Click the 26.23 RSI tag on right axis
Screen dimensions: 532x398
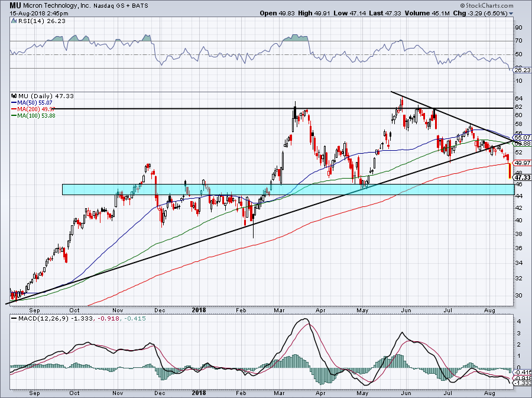pos(522,70)
